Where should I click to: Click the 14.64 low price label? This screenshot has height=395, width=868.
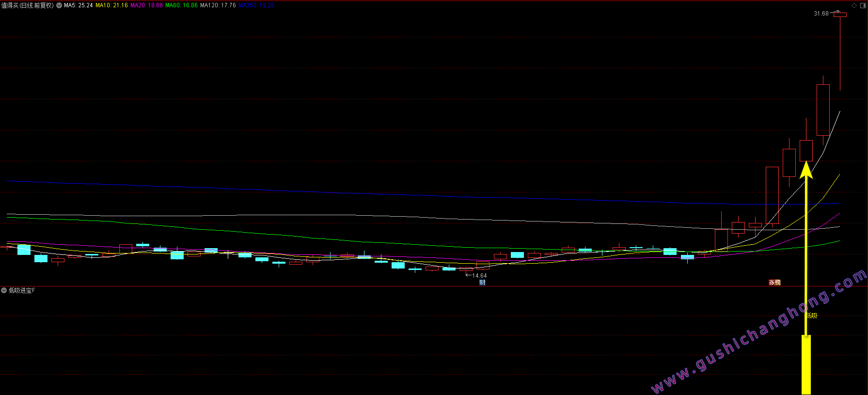point(479,276)
